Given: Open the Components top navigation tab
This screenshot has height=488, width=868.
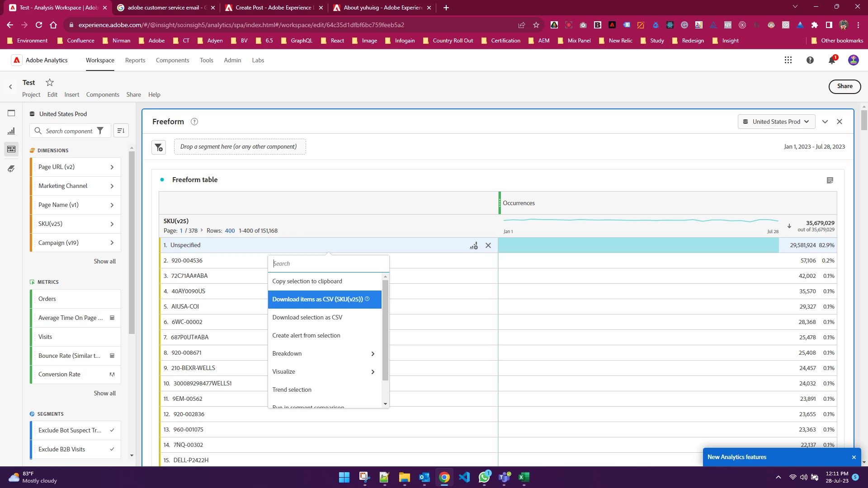Looking at the screenshot, I should pyautogui.click(x=172, y=60).
